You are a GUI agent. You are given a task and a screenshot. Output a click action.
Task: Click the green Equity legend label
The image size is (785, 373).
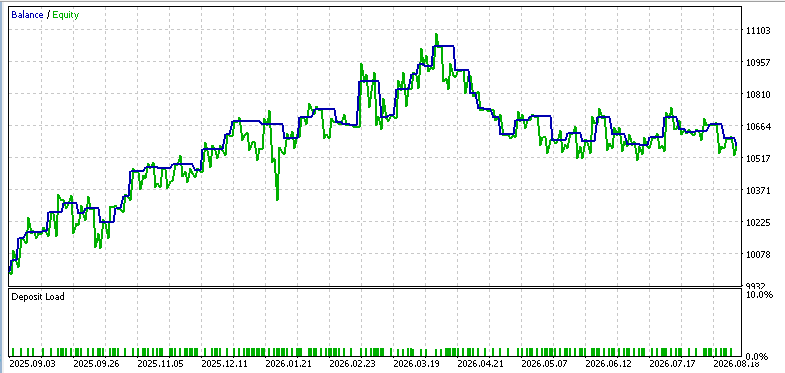coord(66,15)
